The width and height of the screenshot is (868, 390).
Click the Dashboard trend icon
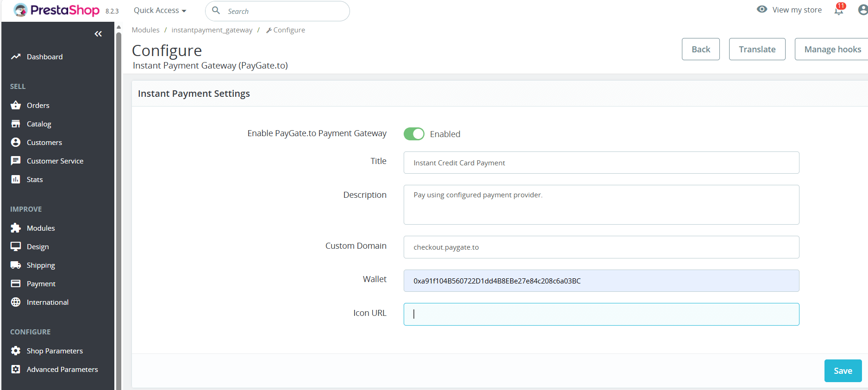[x=16, y=57]
